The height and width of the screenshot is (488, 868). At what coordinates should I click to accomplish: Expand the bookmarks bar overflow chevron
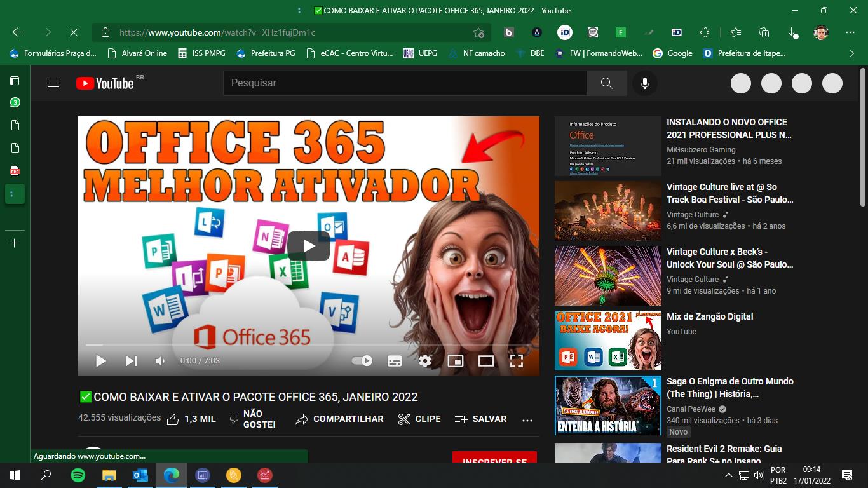tap(851, 53)
